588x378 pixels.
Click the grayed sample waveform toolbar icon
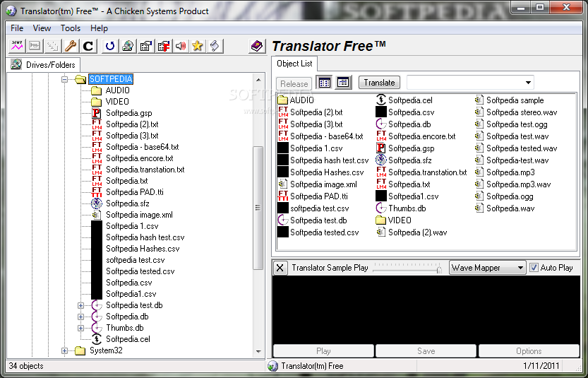pos(35,46)
